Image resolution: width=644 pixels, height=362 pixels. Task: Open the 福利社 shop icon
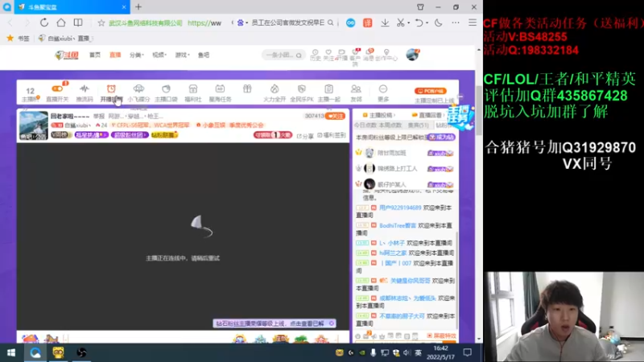coord(193,88)
